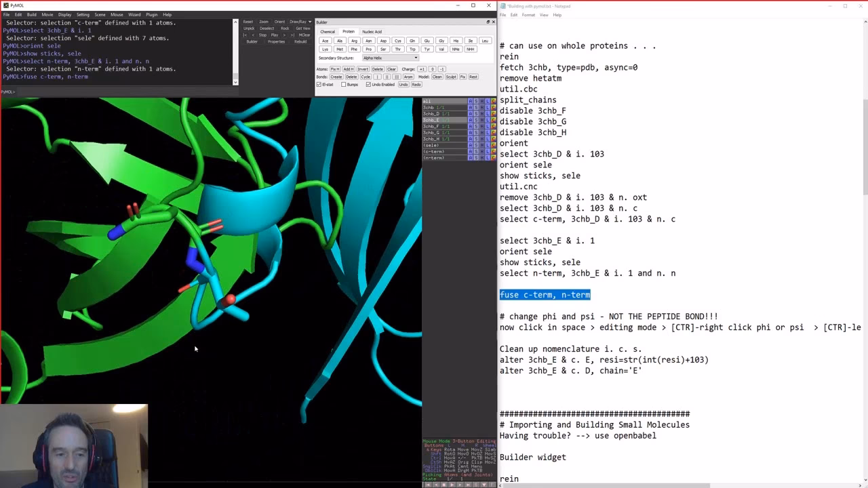Add an alanine residue with the Ala button
The image size is (868, 488).
tap(338, 41)
